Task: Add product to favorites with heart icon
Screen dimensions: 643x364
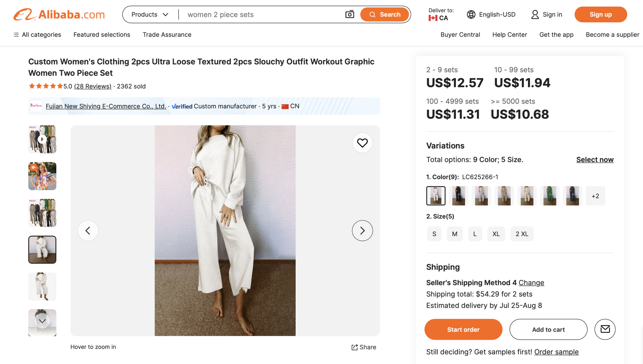Action: point(362,142)
